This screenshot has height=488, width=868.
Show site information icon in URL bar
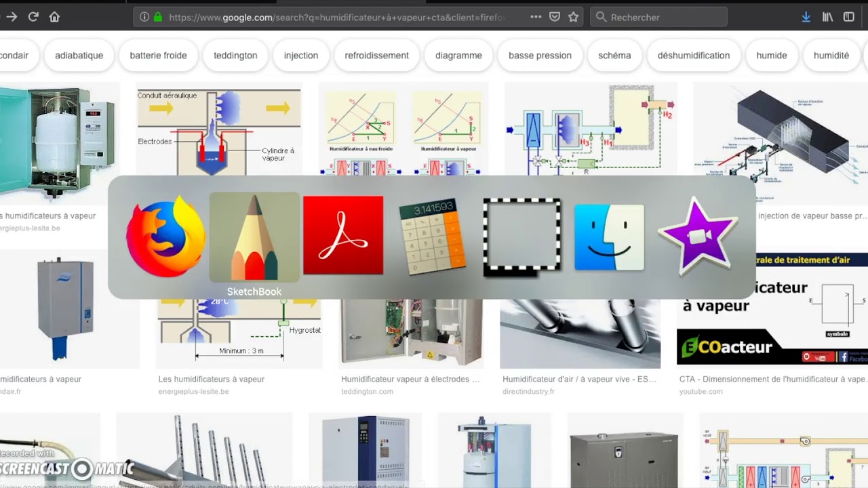pos(144,17)
